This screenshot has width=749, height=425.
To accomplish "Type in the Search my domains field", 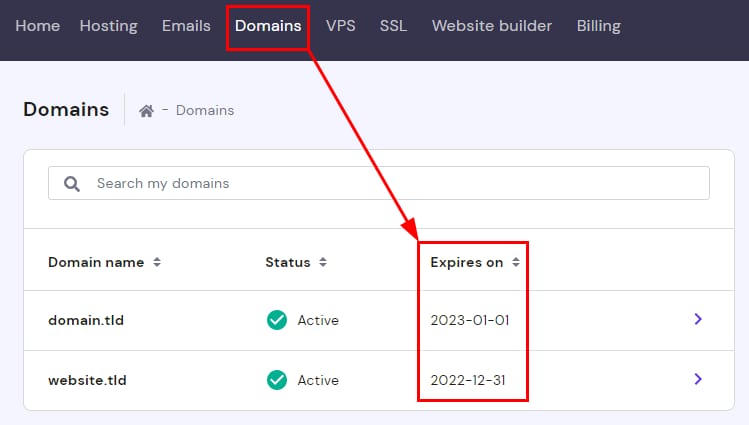I will pyautogui.click(x=390, y=184).
